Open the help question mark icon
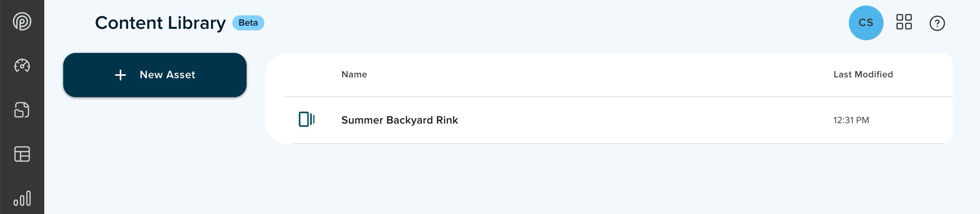Viewport: 980px width, 214px height. [937, 23]
